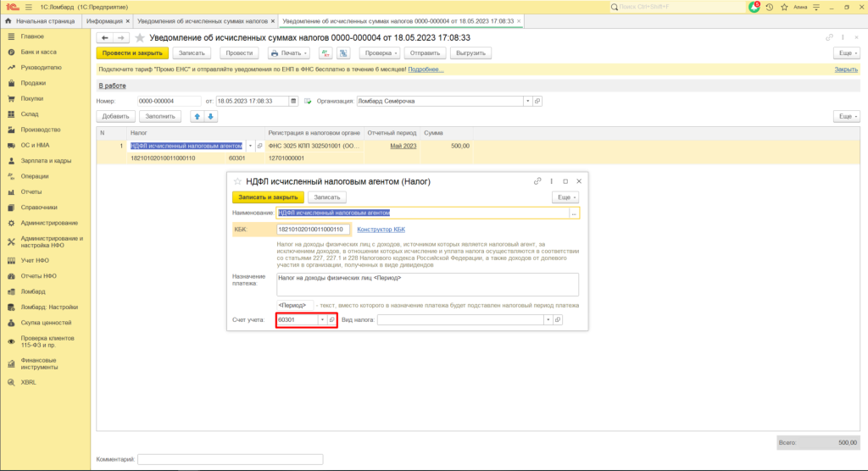Viewport: 868px width, 471px height.
Task: Click the Комментарий input field
Action: pos(230,459)
